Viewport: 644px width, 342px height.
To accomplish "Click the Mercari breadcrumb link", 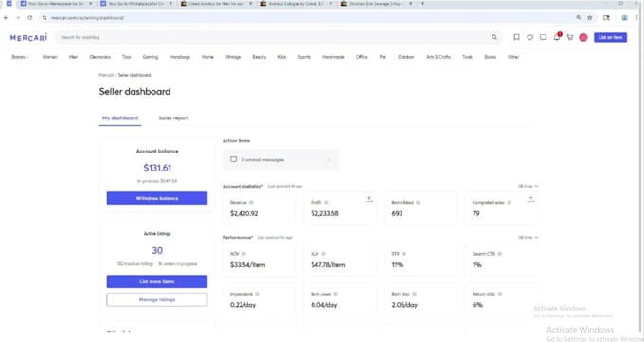I will [x=106, y=75].
